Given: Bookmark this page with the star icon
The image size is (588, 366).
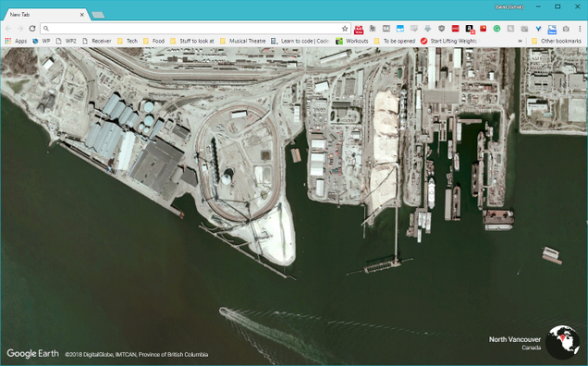Looking at the screenshot, I should [345, 29].
